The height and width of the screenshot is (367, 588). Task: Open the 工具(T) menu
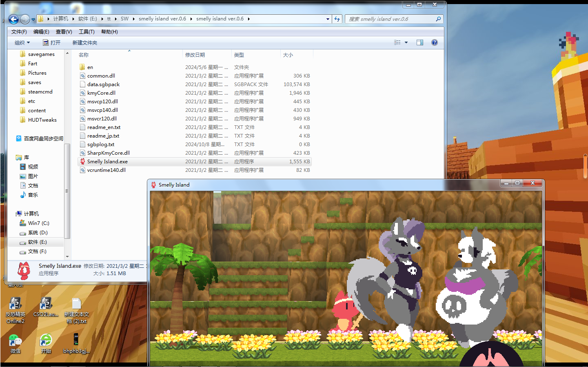tap(86, 31)
